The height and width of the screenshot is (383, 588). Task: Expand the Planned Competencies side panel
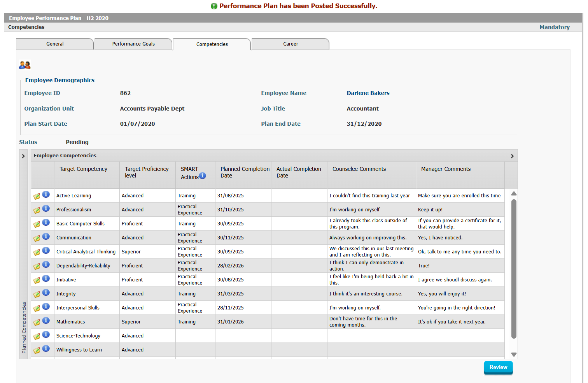(23, 156)
